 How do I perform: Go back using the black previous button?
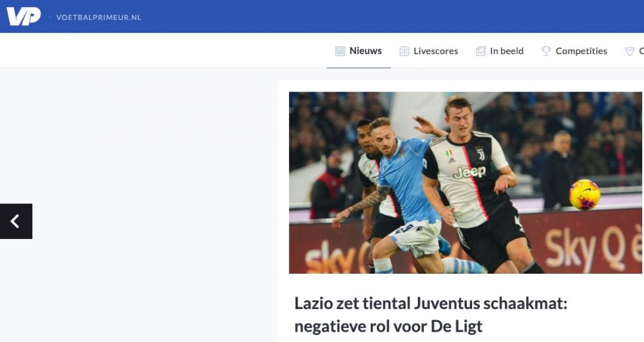click(16, 222)
